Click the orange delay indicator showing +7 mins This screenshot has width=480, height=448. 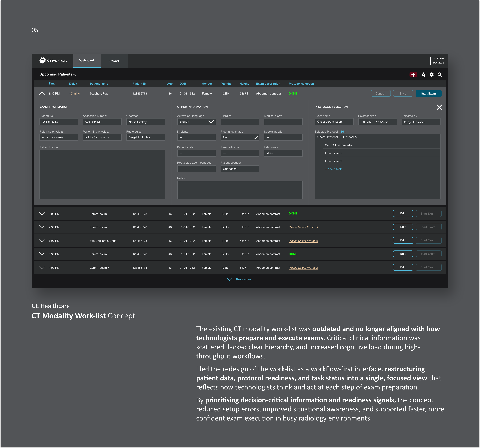click(74, 93)
